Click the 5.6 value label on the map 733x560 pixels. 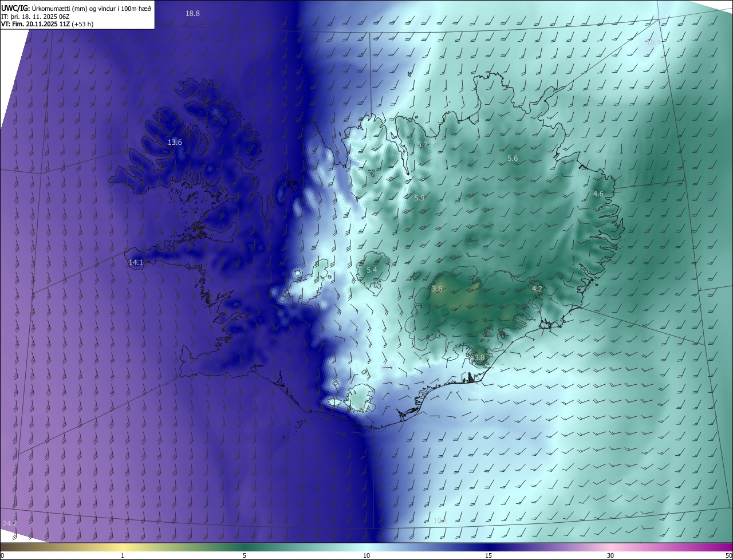[x=513, y=158]
